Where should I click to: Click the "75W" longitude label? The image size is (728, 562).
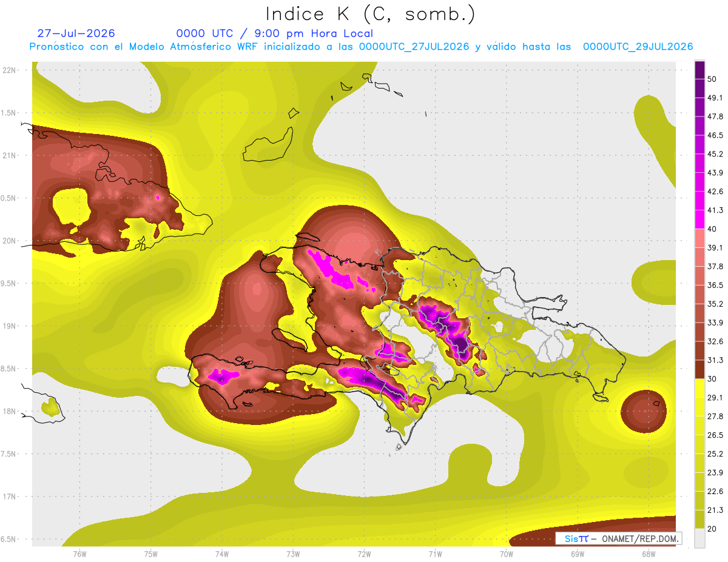tap(151, 554)
